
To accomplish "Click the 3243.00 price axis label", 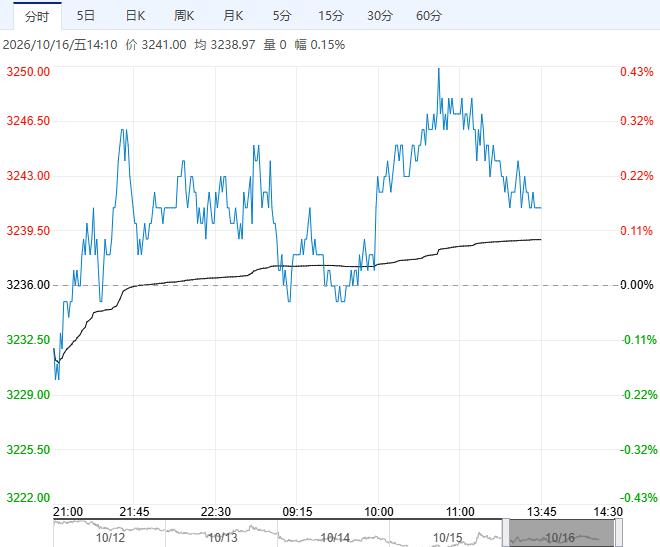I will [x=28, y=175].
